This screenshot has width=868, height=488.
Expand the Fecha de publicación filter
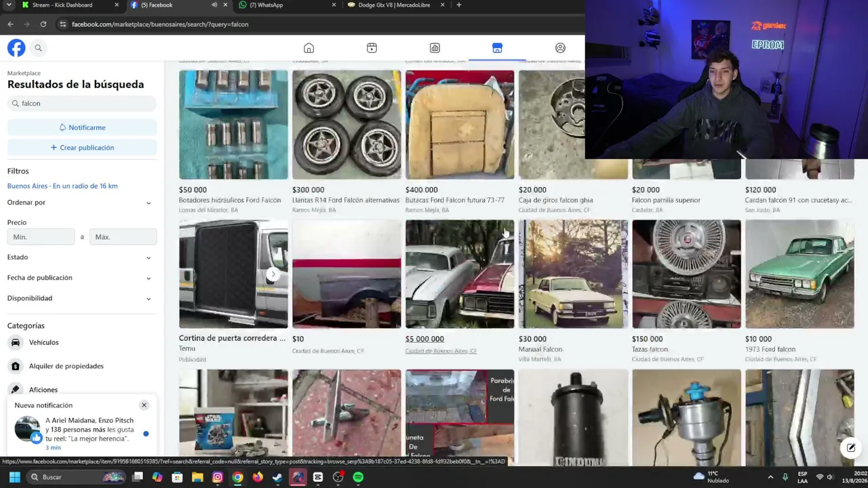(x=81, y=278)
